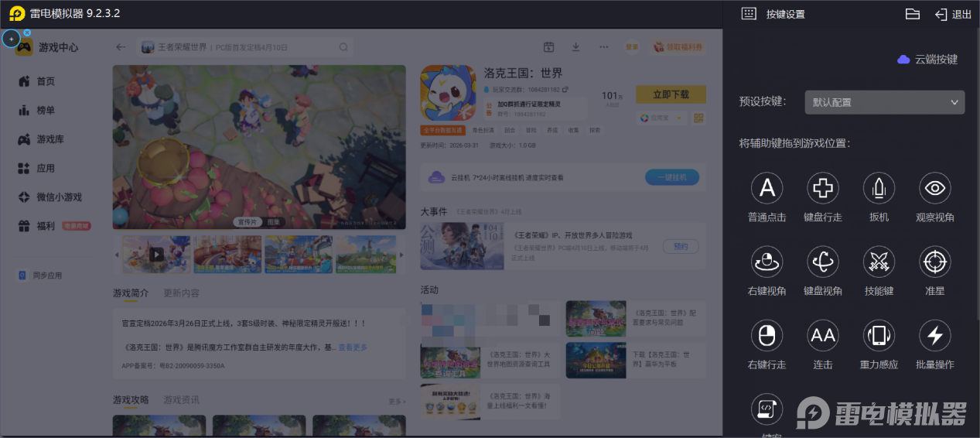Switch to the 游戏攻略 tab
The height and width of the screenshot is (438, 980).
tap(131, 400)
